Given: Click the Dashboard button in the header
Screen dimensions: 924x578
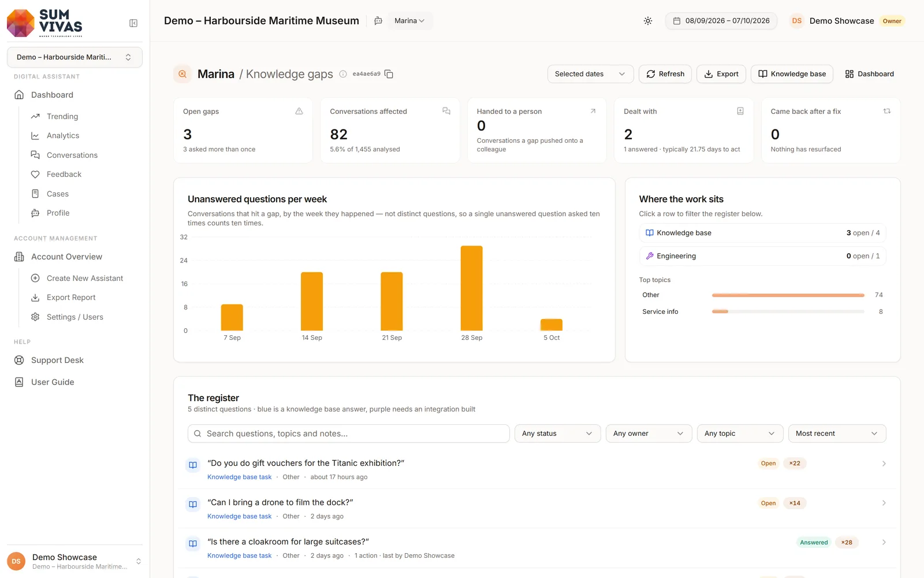Looking at the screenshot, I should tap(869, 74).
